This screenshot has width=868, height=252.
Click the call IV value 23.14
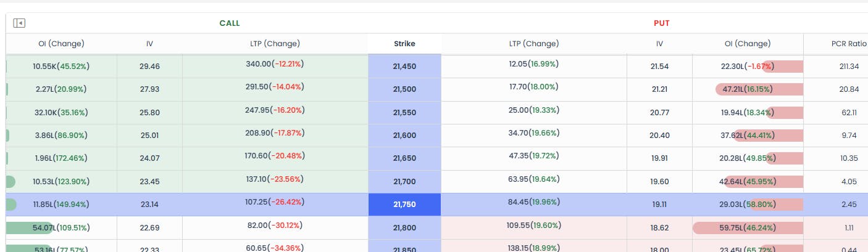coord(149,205)
